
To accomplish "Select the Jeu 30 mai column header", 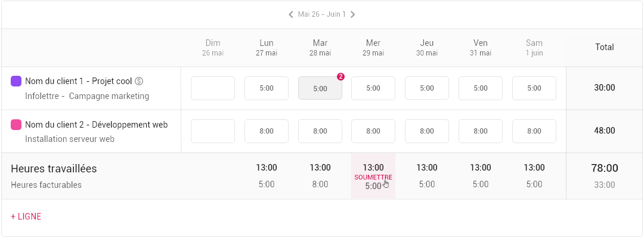I will tap(427, 48).
